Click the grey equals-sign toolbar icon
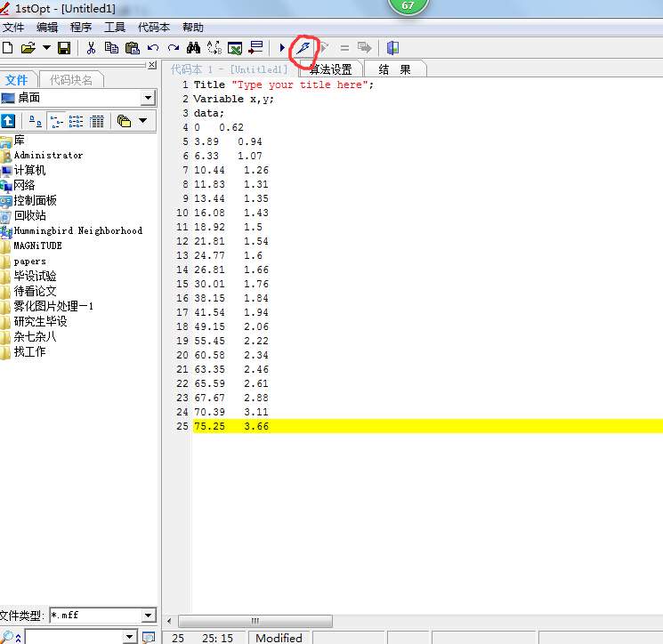663x644 pixels. (344, 48)
